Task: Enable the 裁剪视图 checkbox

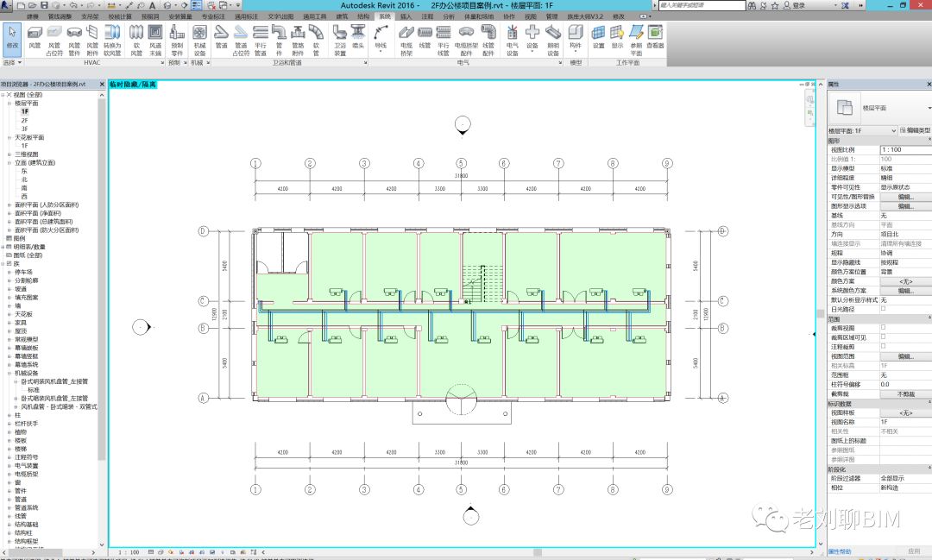Action: [884, 327]
